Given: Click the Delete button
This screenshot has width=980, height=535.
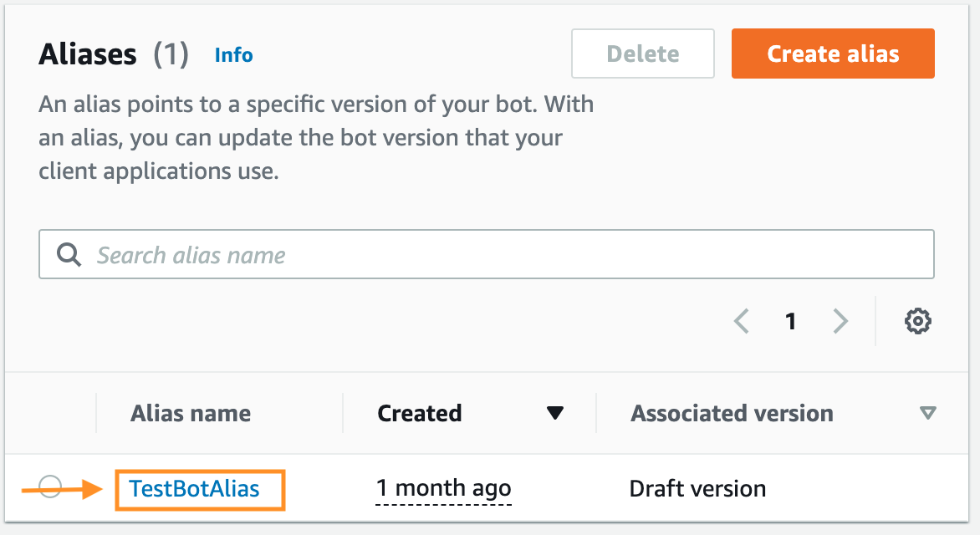Looking at the screenshot, I should pos(642,53).
